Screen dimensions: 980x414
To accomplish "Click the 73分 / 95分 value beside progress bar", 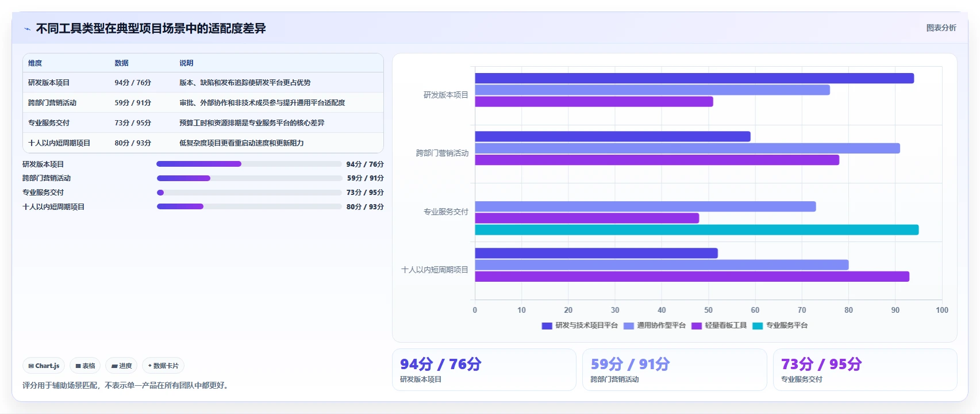I will click(365, 193).
